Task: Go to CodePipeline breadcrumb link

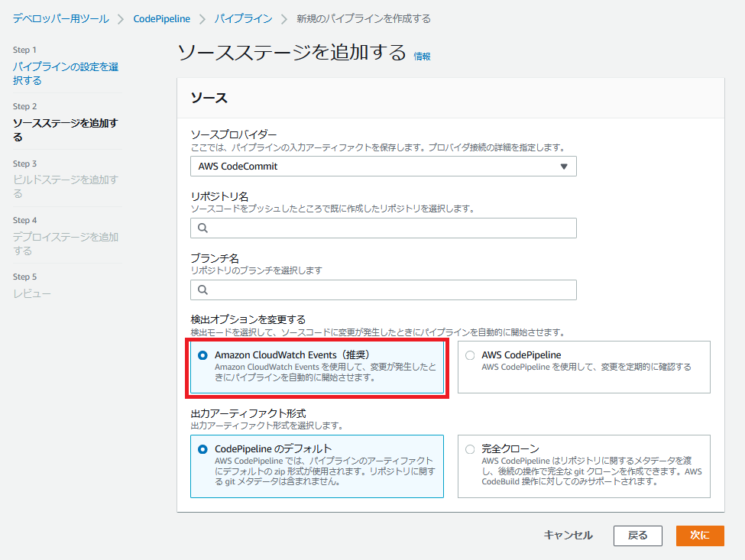Action: click(x=161, y=19)
